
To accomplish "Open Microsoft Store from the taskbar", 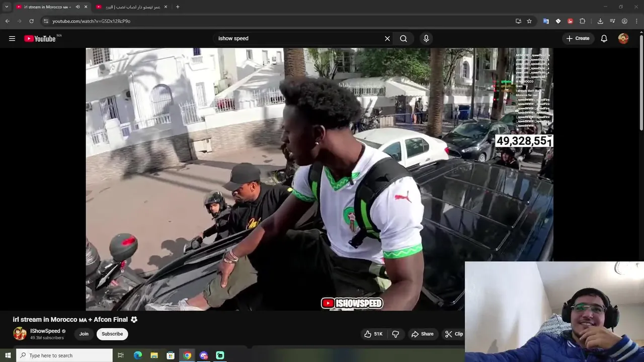I will click(171, 355).
